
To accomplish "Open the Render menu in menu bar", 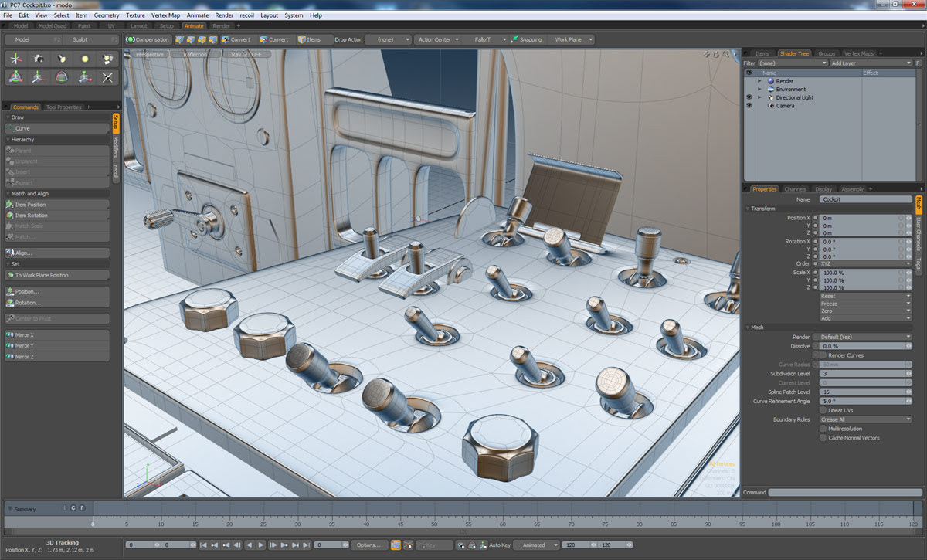I will point(224,15).
